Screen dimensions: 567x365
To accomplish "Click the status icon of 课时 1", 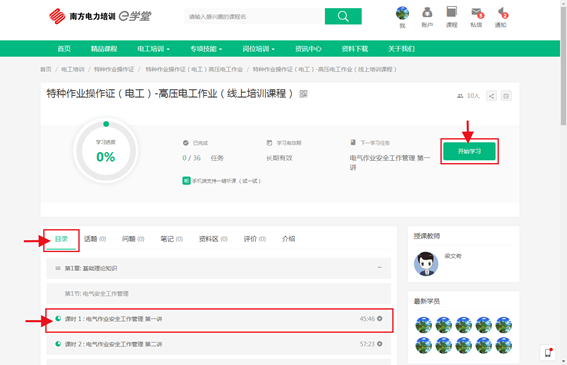I will pos(58,319).
